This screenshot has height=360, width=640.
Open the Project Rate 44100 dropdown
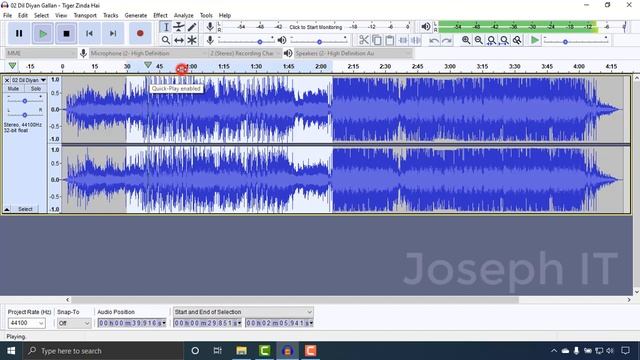tap(27, 323)
